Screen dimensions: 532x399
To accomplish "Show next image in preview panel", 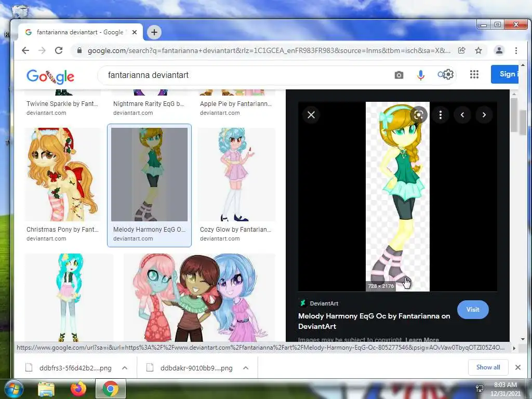I will coord(484,115).
